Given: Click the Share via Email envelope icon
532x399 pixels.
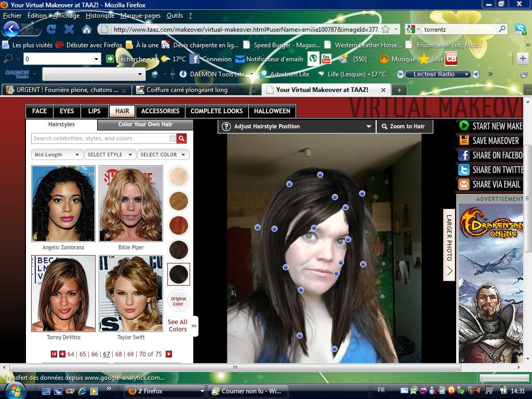Looking at the screenshot, I should point(463,184).
